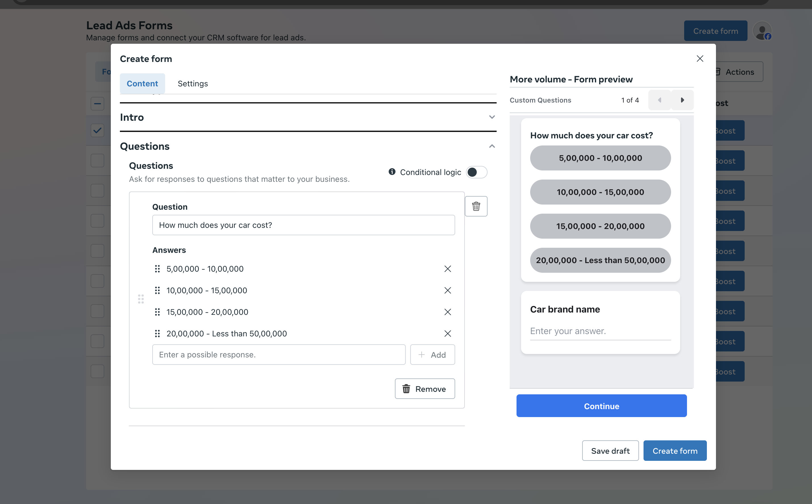Viewport: 812px width, 504px height.
Task: Expand the Intro section
Action: point(492,117)
